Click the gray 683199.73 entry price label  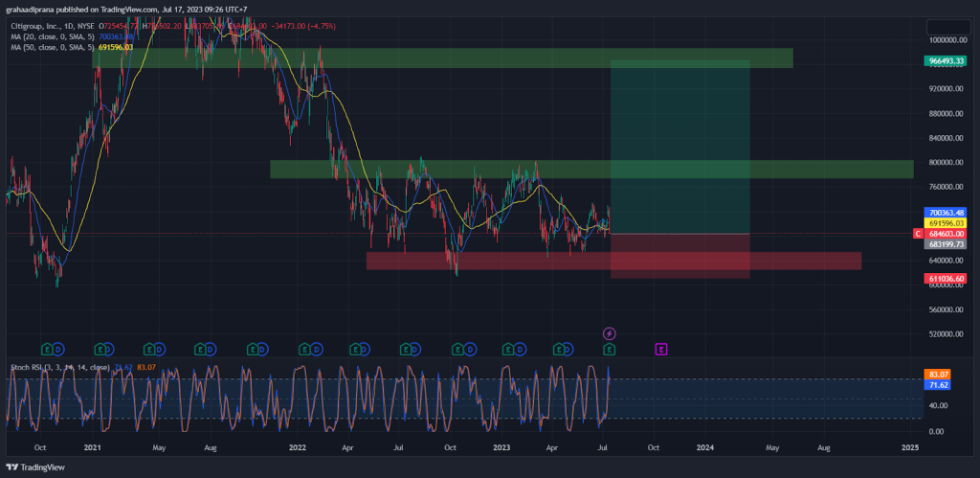coord(945,244)
